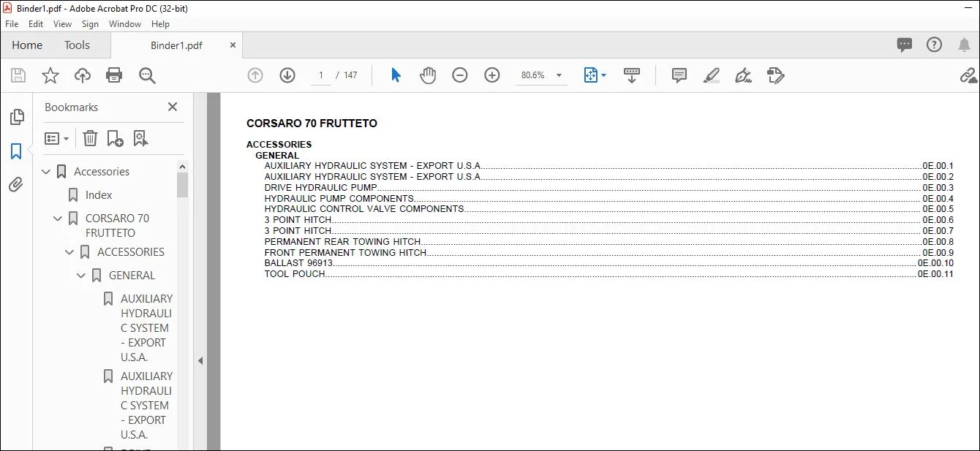The width and height of the screenshot is (980, 451).
Task: Click the PERMANENT REAR TOWING HITCH entry
Action: (x=609, y=241)
